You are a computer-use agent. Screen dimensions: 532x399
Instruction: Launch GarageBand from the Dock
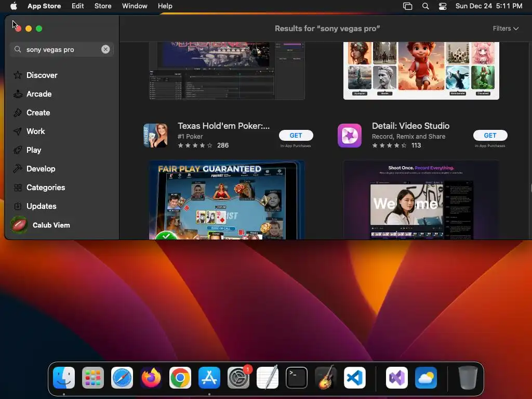[326, 377]
